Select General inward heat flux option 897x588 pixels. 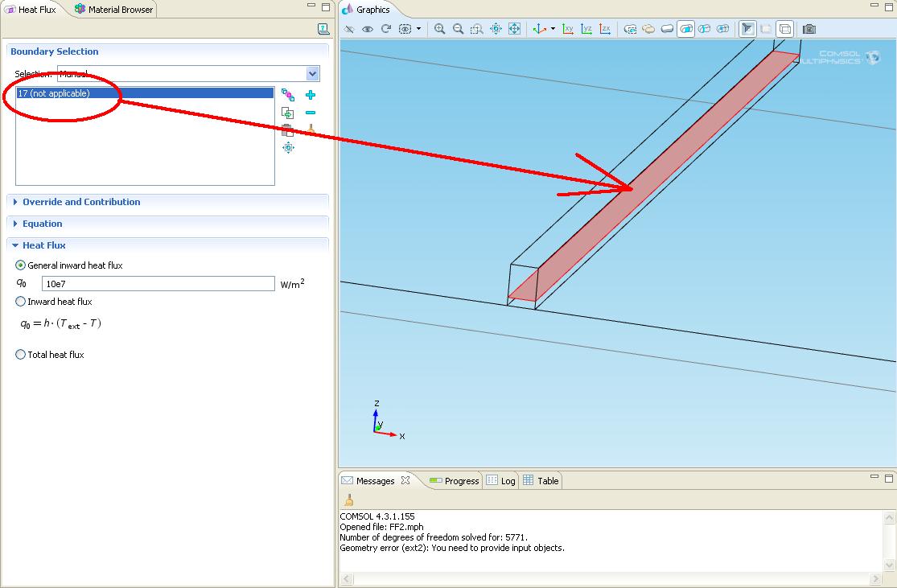tap(21, 265)
